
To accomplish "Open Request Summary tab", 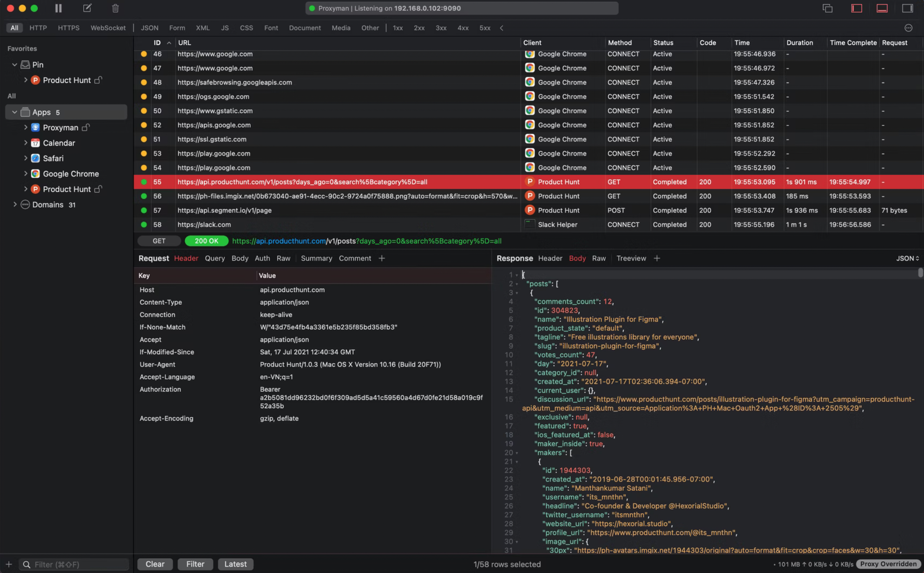I will (x=316, y=258).
